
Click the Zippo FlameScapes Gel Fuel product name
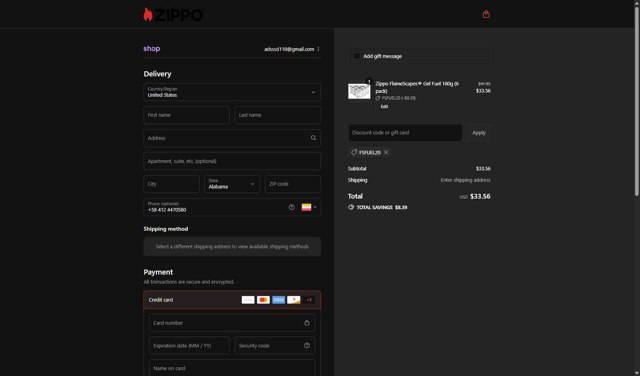[417, 87]
